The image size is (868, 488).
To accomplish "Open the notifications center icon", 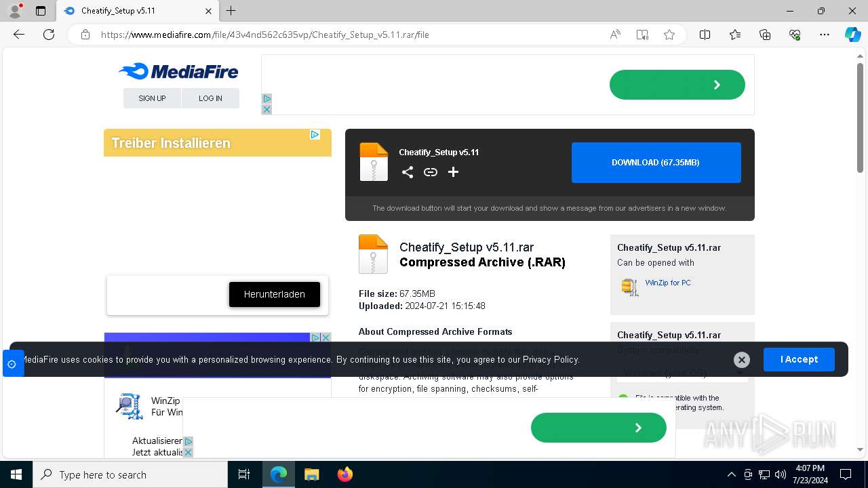I will [846, 474].
